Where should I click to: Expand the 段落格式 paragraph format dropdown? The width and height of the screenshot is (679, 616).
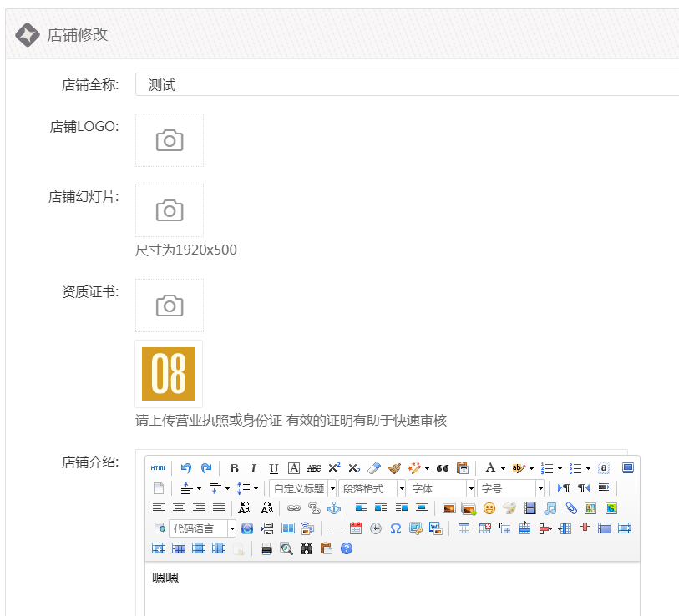click(x=372, y=488)
